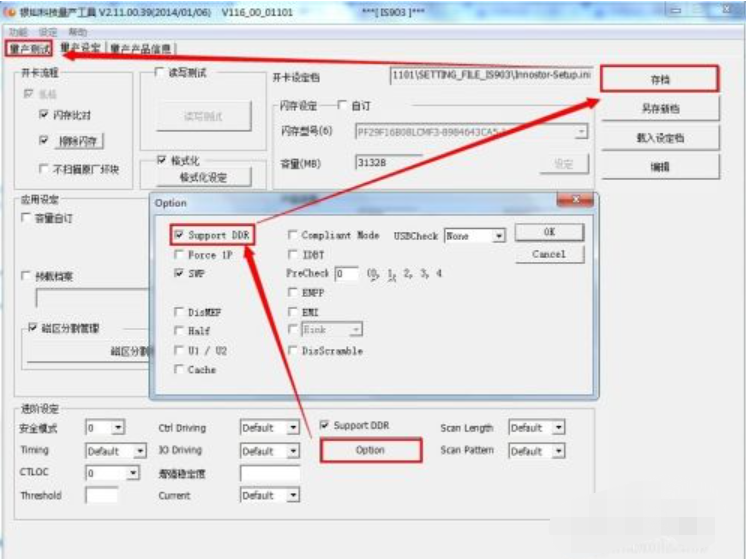The width and height of the screenshot is (746, 559).
Task: Enable the Cache checkbox
Action: point(178,369)
